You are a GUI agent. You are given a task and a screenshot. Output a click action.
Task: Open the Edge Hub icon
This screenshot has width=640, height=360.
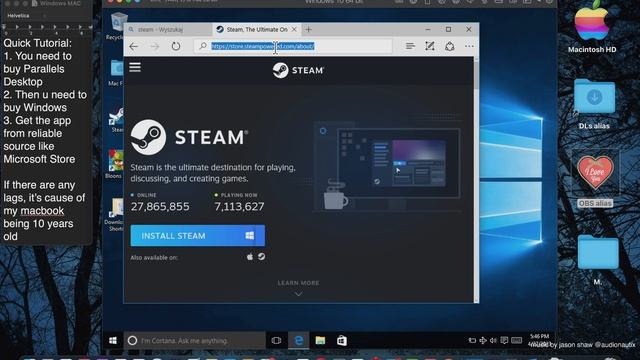pyautogui.click(x=410, y=46)
